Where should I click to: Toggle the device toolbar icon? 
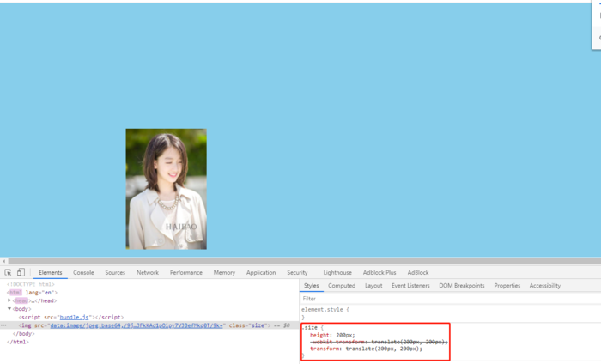(21, 272)
